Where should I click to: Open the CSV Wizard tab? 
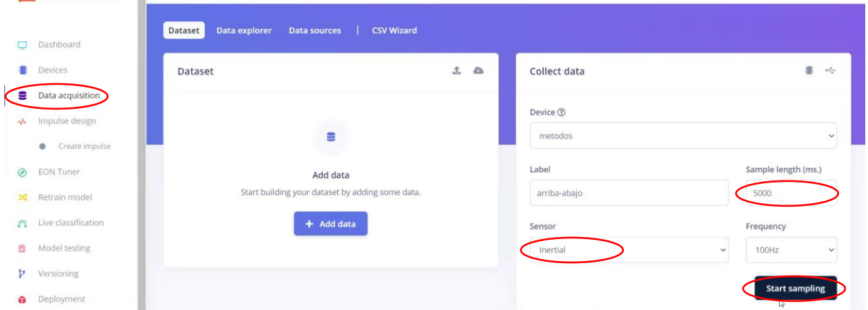[x=394, y=30]
